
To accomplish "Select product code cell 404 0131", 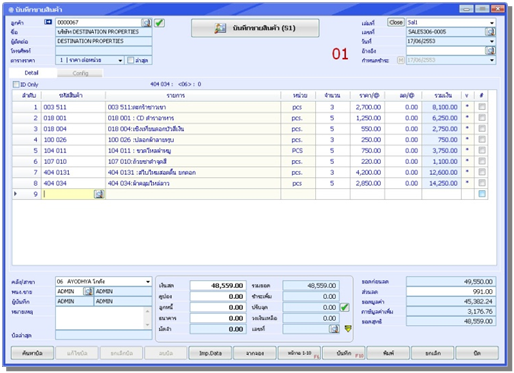I will 73,172.
